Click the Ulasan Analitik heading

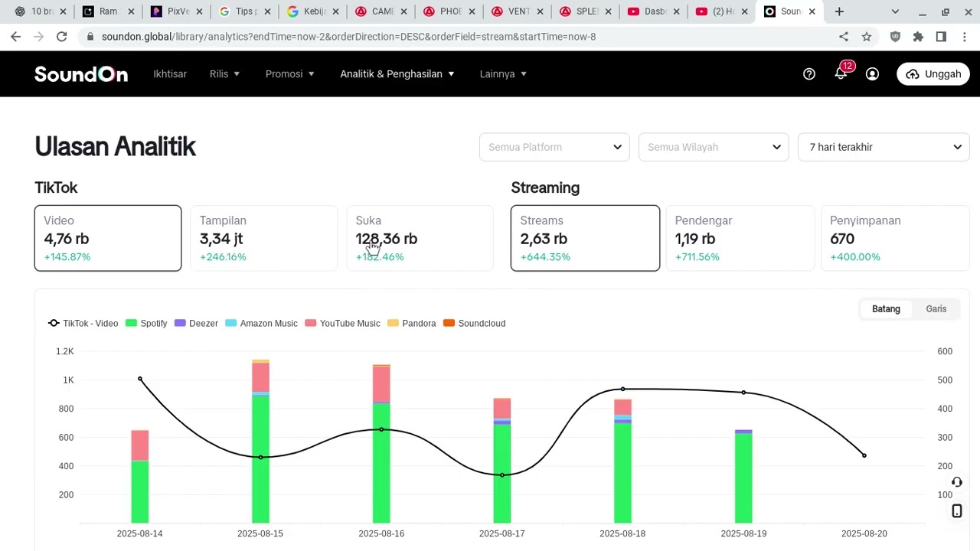pos(116,147)
